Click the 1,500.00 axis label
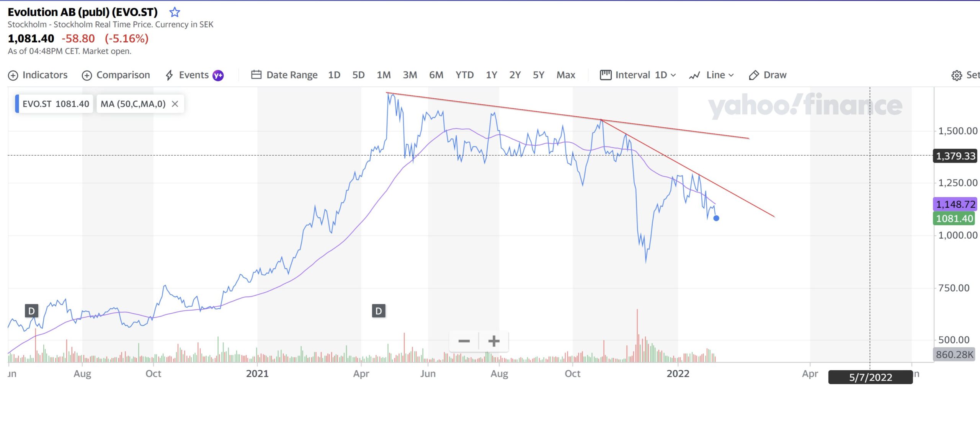Screen dimensions: 980x425 pyautogui.click(x=958, y=131)
